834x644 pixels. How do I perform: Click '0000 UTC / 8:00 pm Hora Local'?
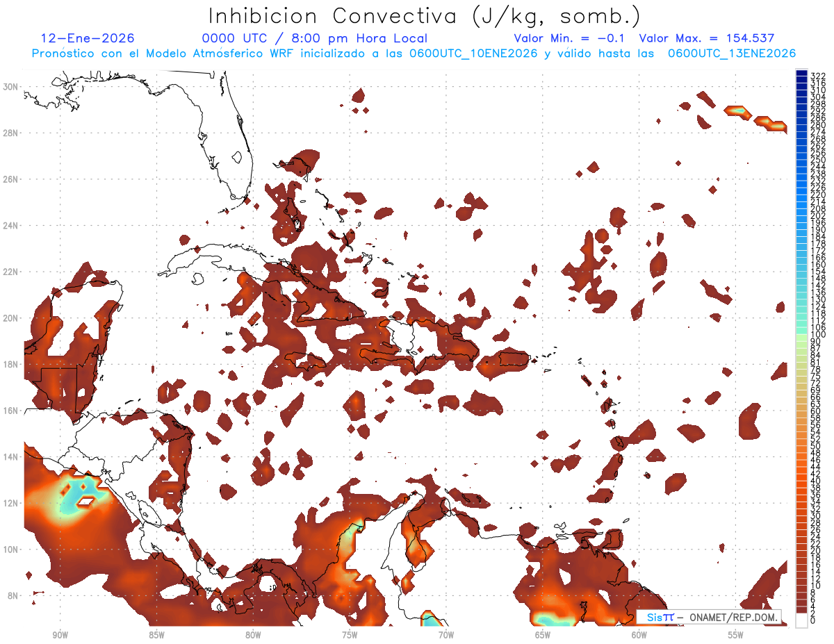314,38
